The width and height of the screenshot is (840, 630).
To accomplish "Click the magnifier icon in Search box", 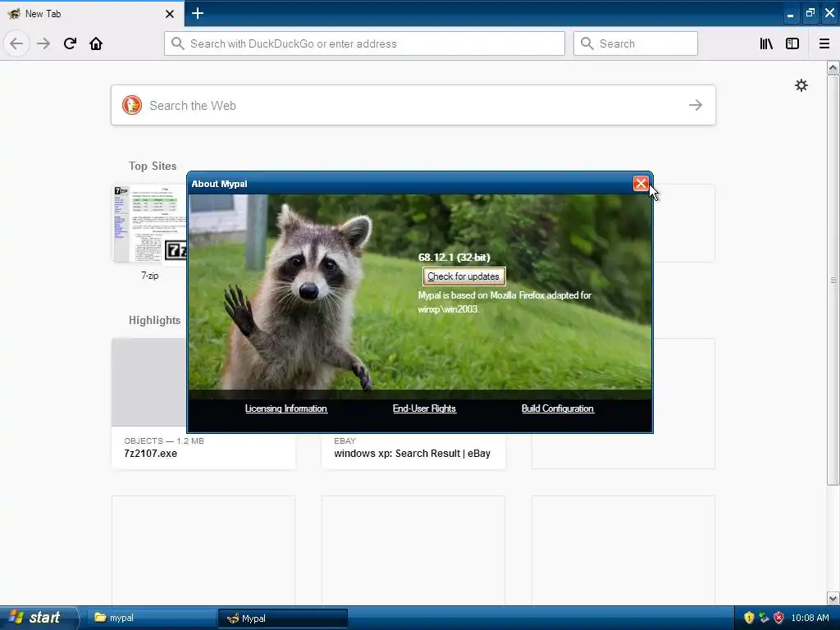I will coord(587,43).
